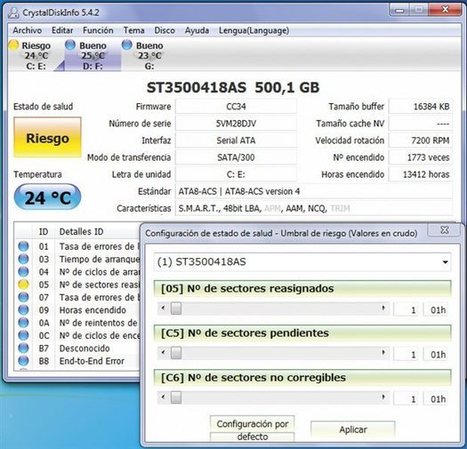The width and height of the screenshot is (467, 449).
Task: Select the Bueno D: F: disk tab
Action: tap(92, 55)
